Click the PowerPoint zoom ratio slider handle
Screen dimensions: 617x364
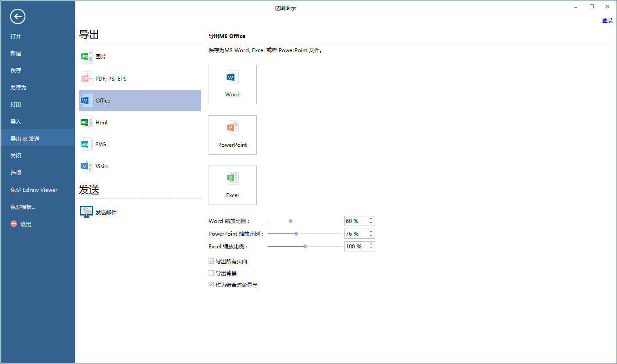[x=296, y=233]
